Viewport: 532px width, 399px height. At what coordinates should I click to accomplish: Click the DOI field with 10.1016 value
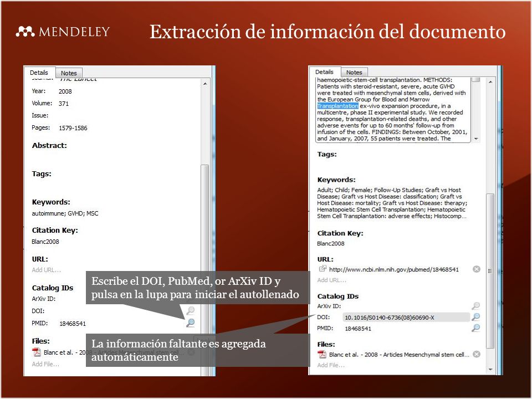click(406, 318)
